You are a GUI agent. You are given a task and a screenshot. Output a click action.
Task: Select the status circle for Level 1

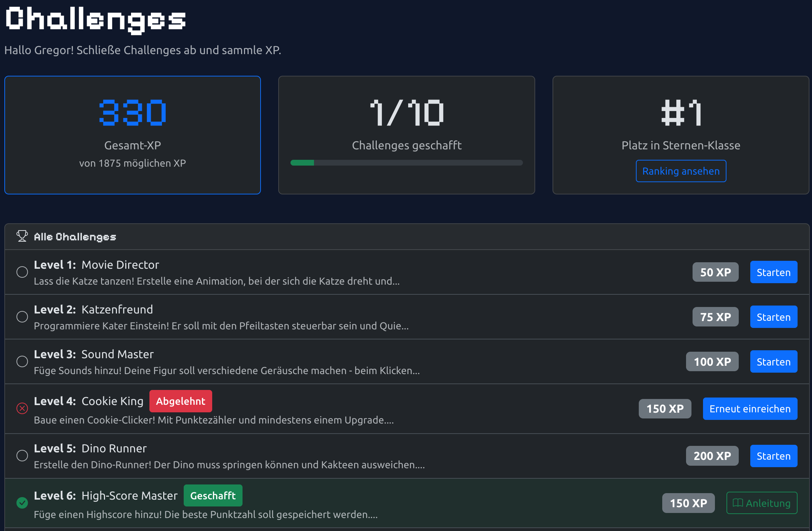[x=22, y=272]
